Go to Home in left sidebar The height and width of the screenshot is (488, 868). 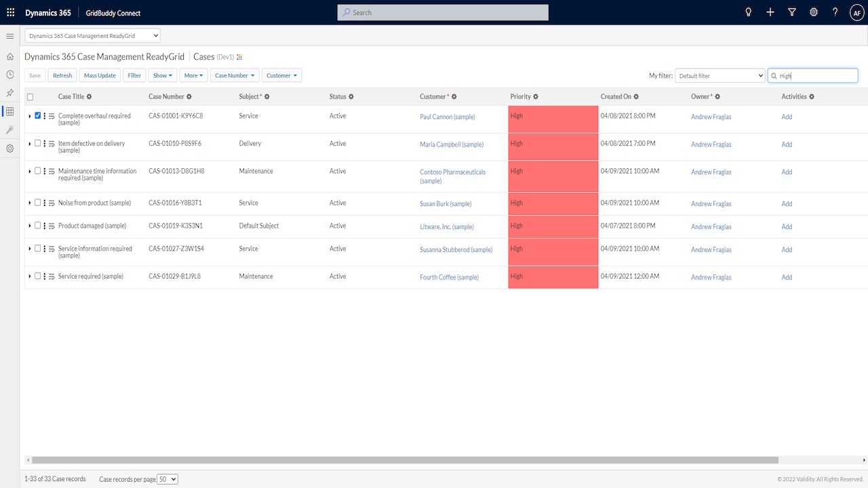coord(9,56)
